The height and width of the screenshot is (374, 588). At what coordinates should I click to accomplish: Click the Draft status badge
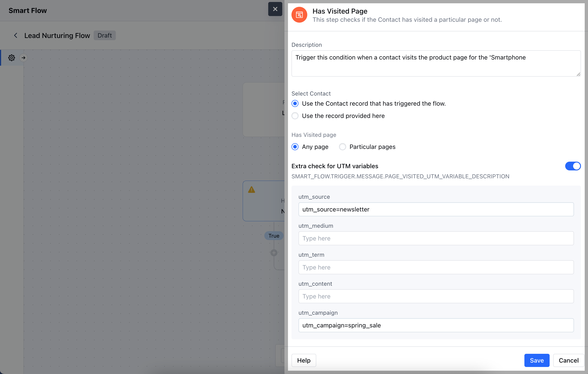(x=105, y=35)
